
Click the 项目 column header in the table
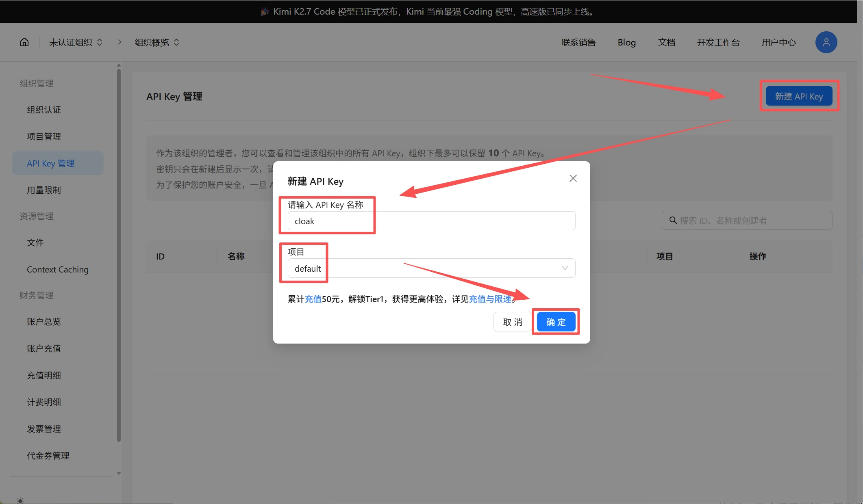665,256
